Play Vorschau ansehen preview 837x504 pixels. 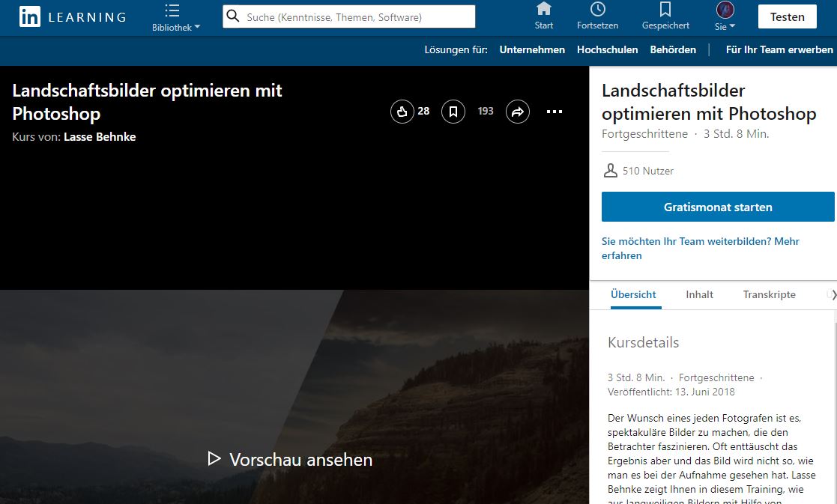(291, 459)
